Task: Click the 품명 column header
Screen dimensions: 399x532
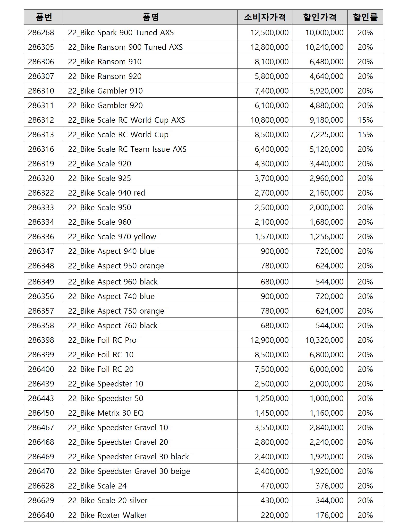Action: point(151,17)
